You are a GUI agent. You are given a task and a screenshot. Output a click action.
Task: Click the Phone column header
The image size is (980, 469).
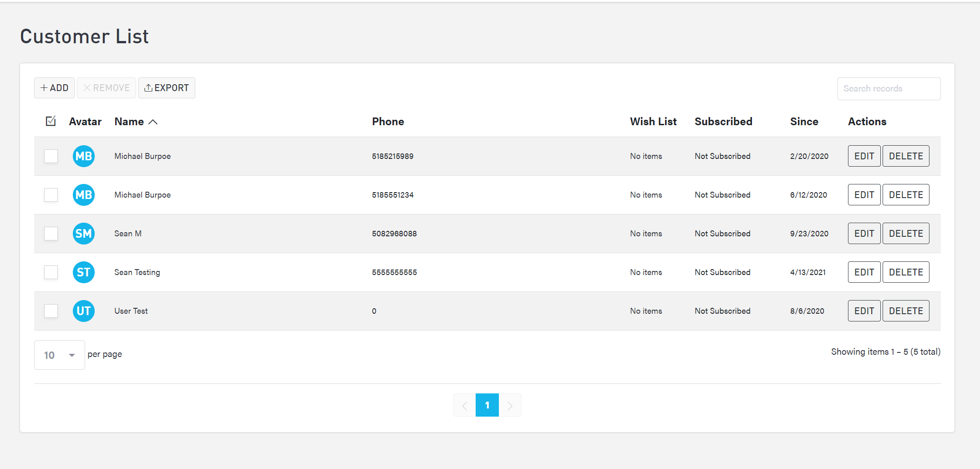(388, 121)
